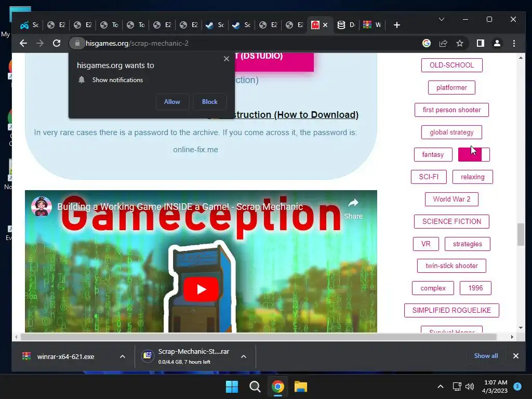Choose the 1996 tag
The height and width of the screenshot is (399, 532).
(475, 288)
